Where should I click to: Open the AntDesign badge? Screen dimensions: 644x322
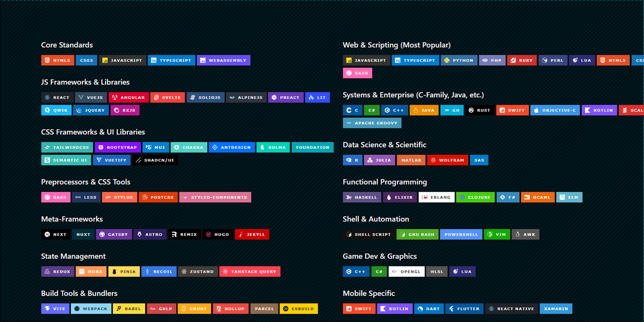tap(232, 147)
